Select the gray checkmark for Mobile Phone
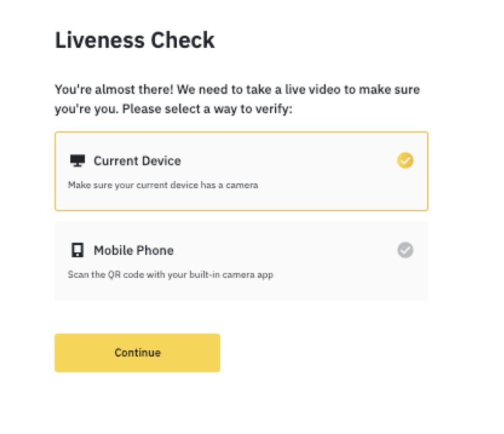Viewport: 504px width, 434px height. [405, 250]
